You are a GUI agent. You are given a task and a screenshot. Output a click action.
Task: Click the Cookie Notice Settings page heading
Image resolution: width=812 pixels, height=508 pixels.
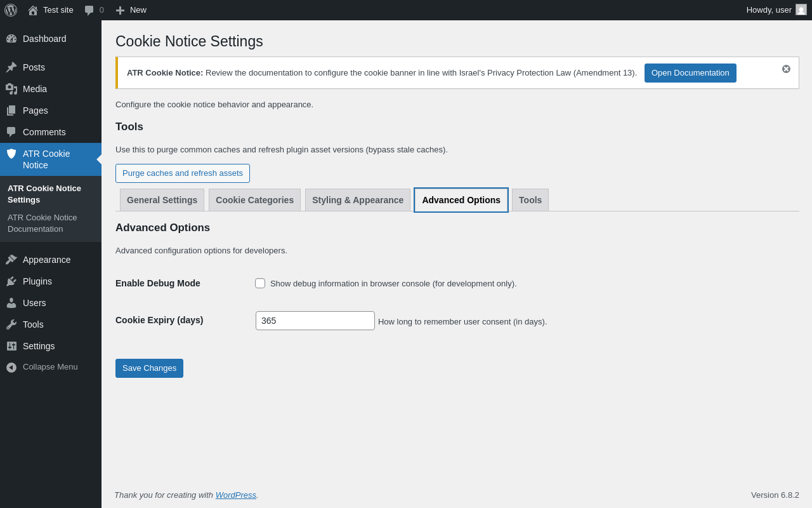coord(189,41)
